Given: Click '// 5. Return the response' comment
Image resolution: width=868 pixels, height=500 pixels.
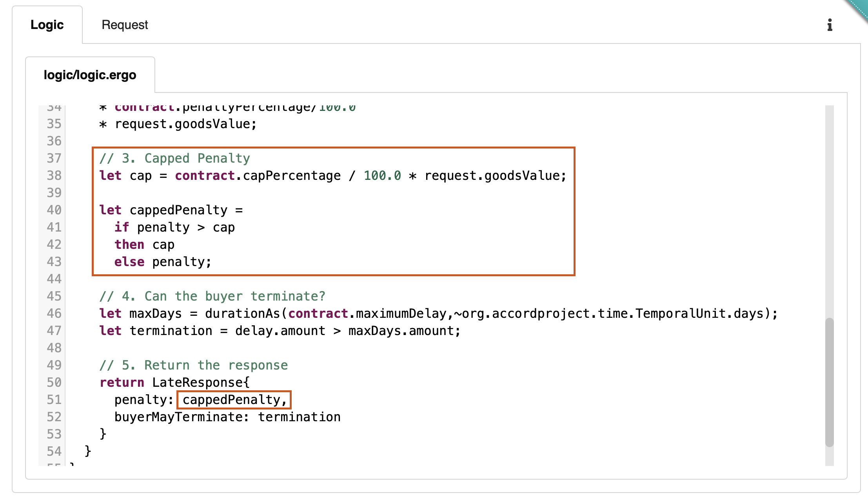Looking at the screenshot, I should 194,365.
